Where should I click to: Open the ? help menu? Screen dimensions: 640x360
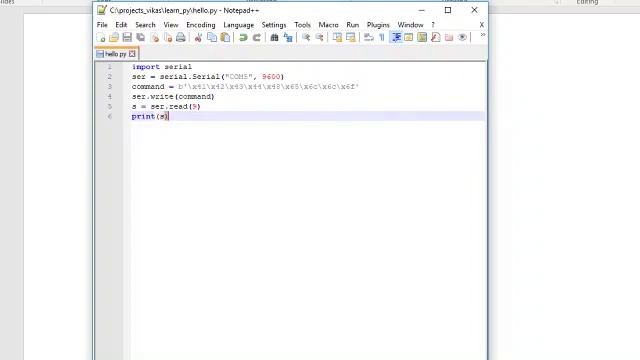pos(433,25)
